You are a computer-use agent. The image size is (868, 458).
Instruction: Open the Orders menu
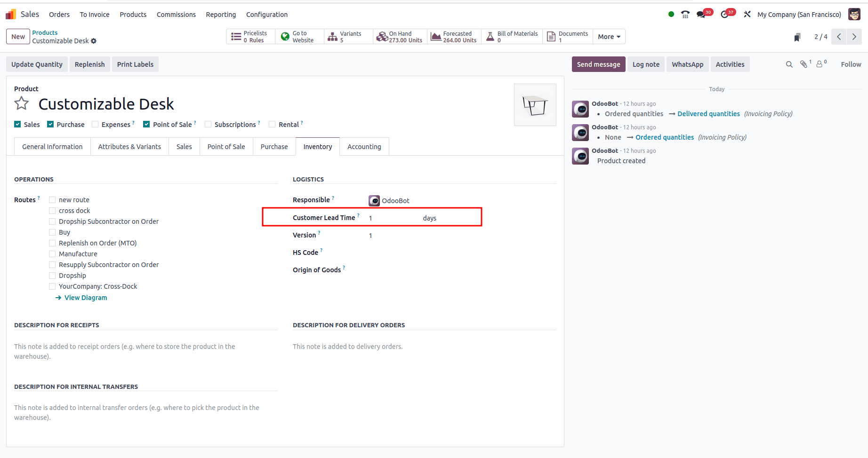click(x=59, y=15)
